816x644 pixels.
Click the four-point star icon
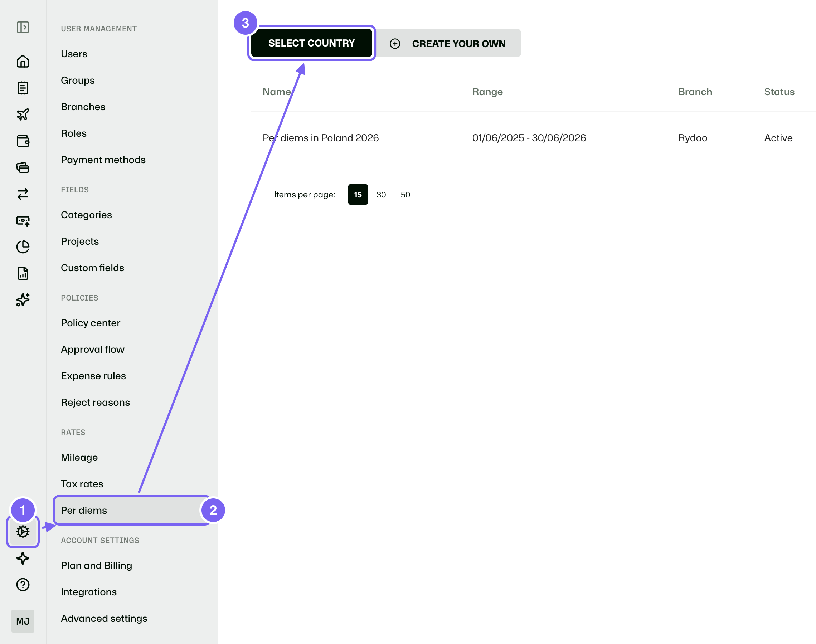tap(23, 558)
